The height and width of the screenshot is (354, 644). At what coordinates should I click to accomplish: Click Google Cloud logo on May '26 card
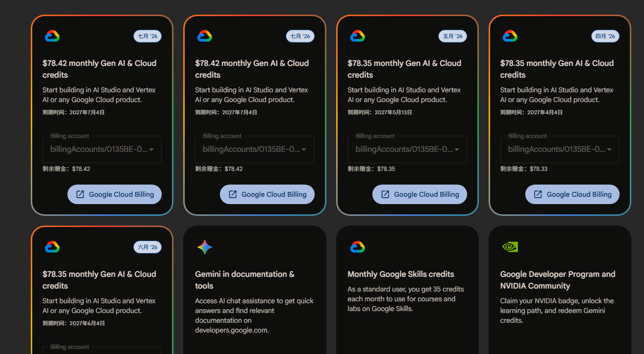pos(358,36)
